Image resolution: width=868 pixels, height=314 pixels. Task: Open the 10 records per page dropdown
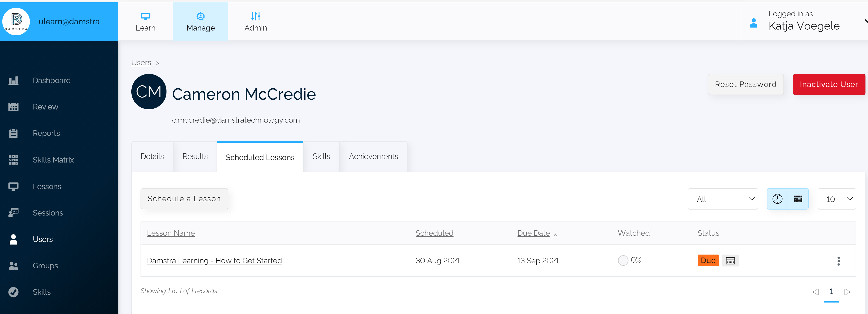[837, 199]
